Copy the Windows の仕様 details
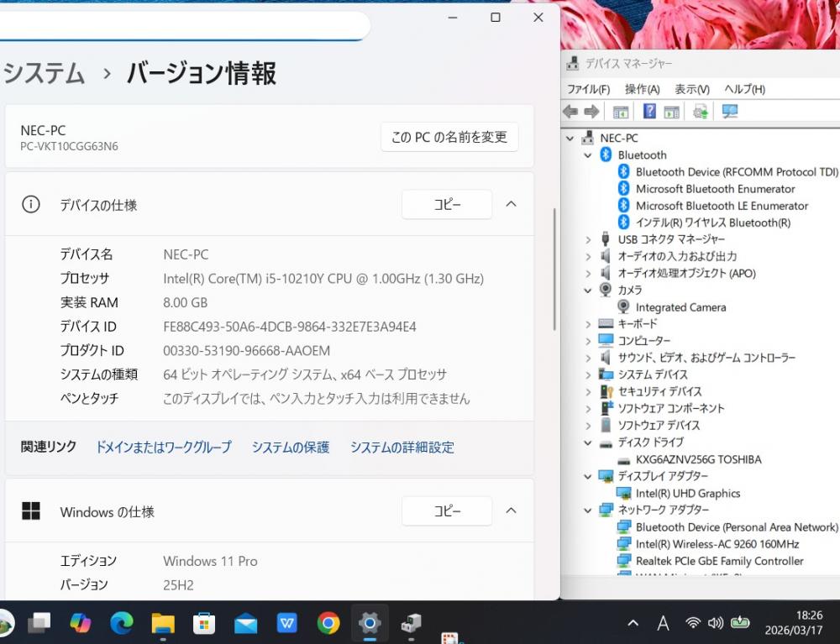Image resolution: width=840 pixels, height=644 pixels. 447,510
